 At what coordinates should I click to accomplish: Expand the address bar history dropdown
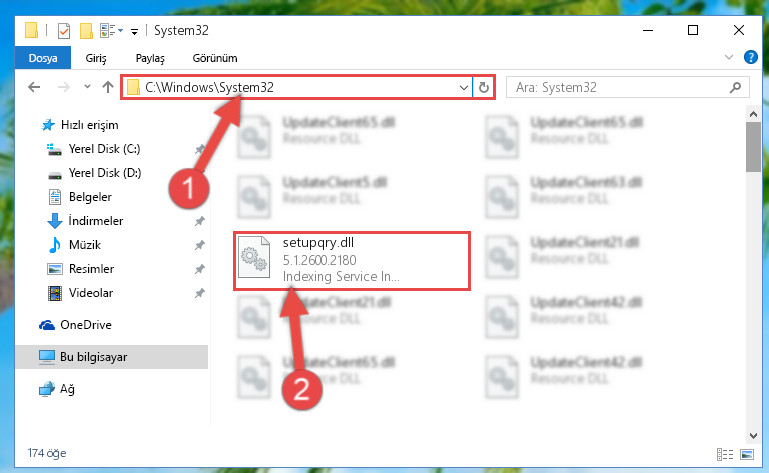pos(463,88)
